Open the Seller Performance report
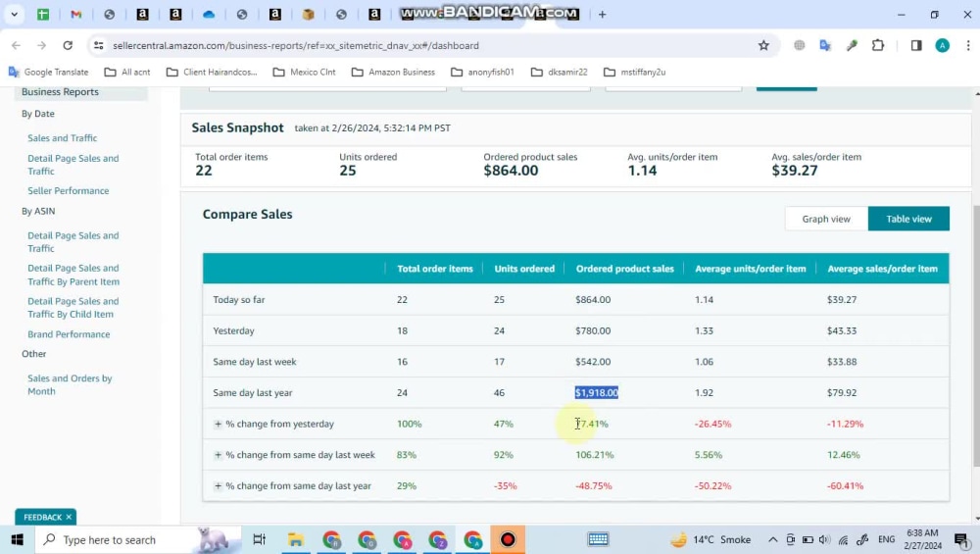The width and height of the screenshot is (980, 554). (x=69, y=190)
